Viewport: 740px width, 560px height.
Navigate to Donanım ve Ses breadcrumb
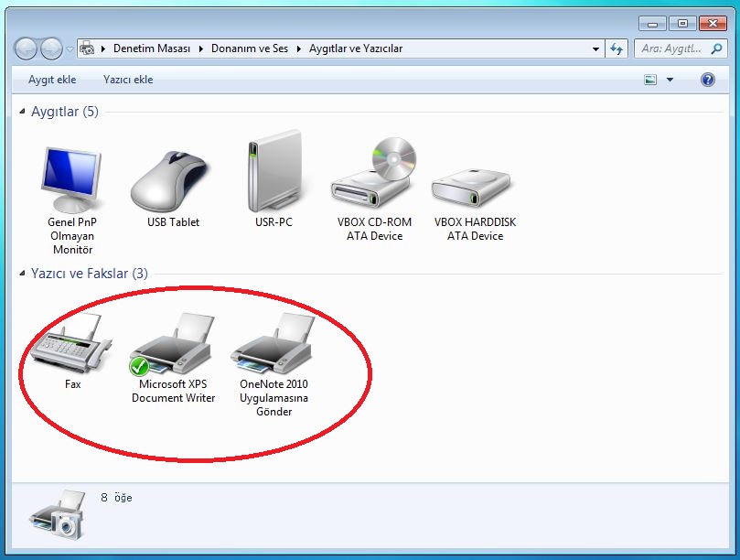pyautogui.click(x=249, y=48)
